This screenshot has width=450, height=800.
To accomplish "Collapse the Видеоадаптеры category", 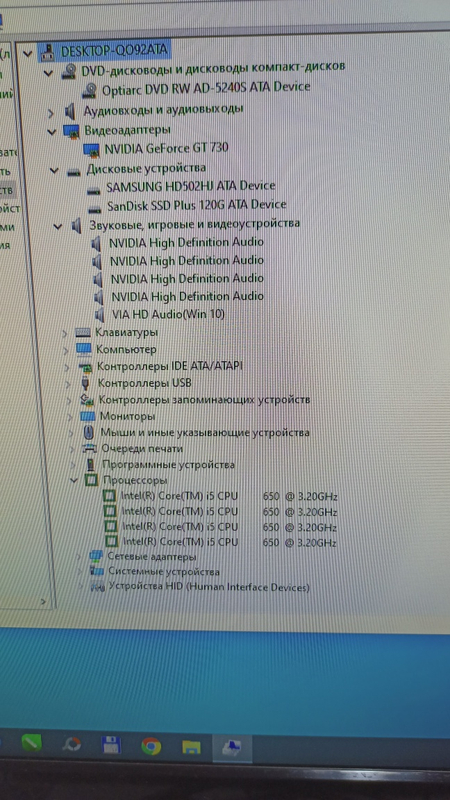I will 52,132.
